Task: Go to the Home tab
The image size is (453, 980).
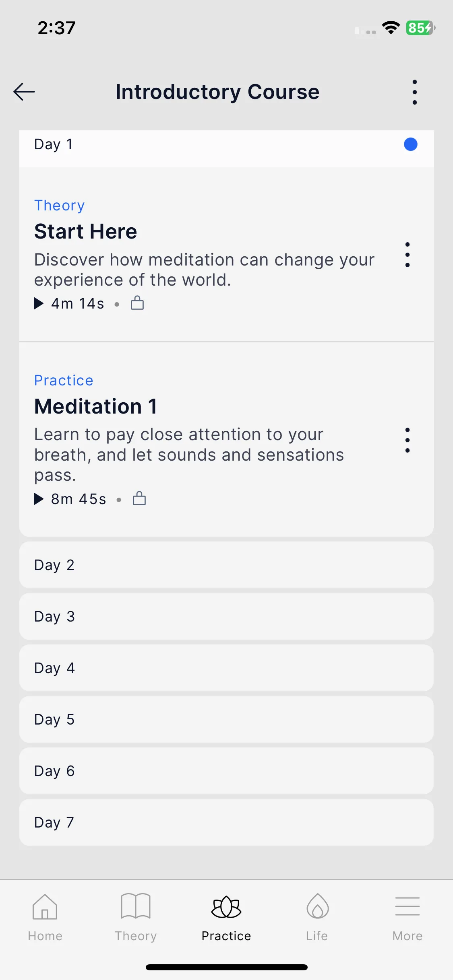Action: pyautogui.click(x=45, y=917)
